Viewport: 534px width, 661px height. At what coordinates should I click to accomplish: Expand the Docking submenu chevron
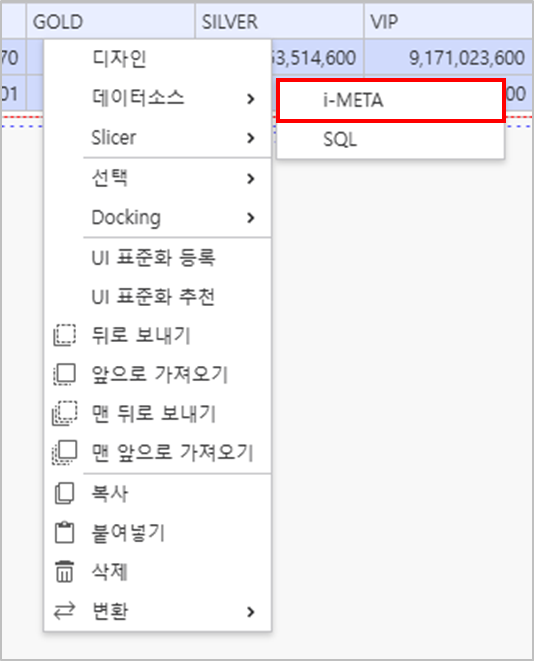click(251, 218)
